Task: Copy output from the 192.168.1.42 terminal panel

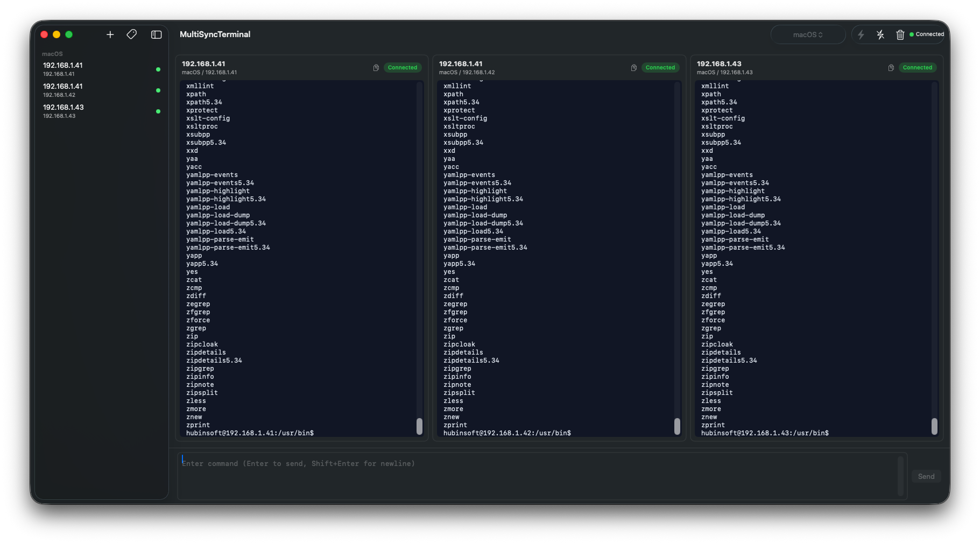Action: (633, 68)
